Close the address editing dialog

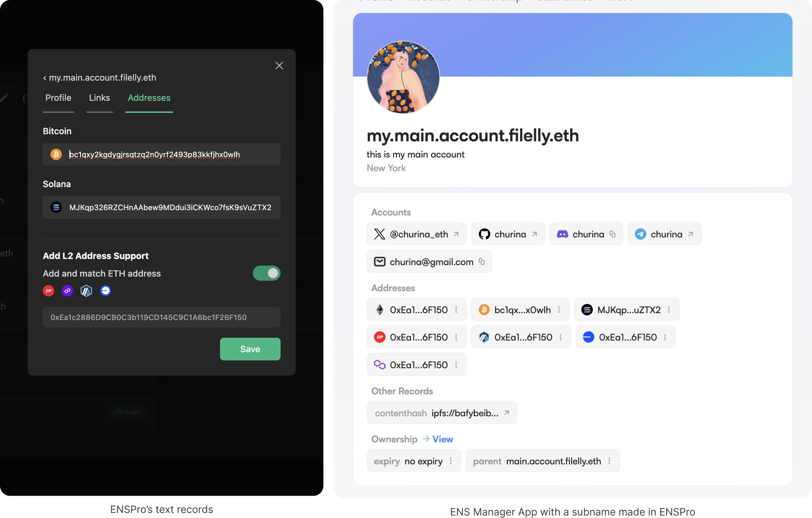pos(279,65)
